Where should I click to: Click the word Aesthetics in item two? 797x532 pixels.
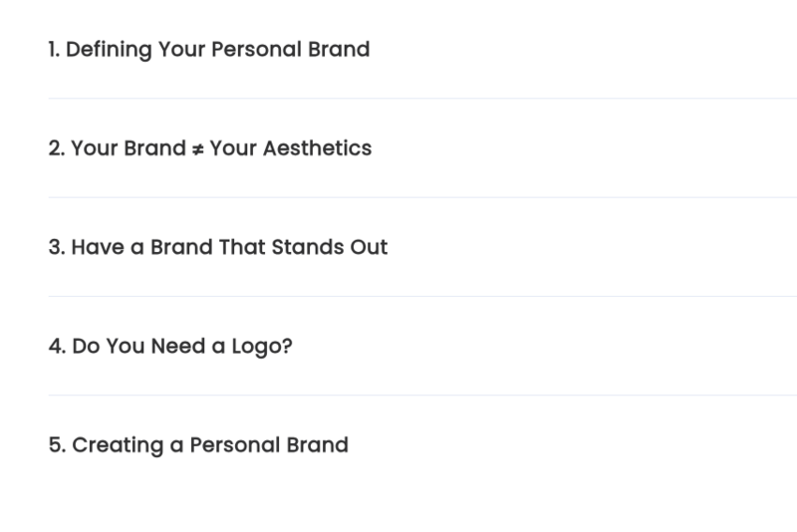click(x=318, y=148)
